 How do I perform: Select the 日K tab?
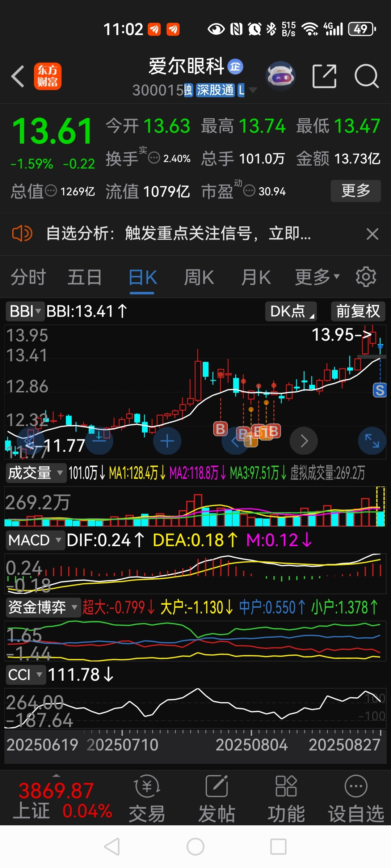tap(143, 278)
